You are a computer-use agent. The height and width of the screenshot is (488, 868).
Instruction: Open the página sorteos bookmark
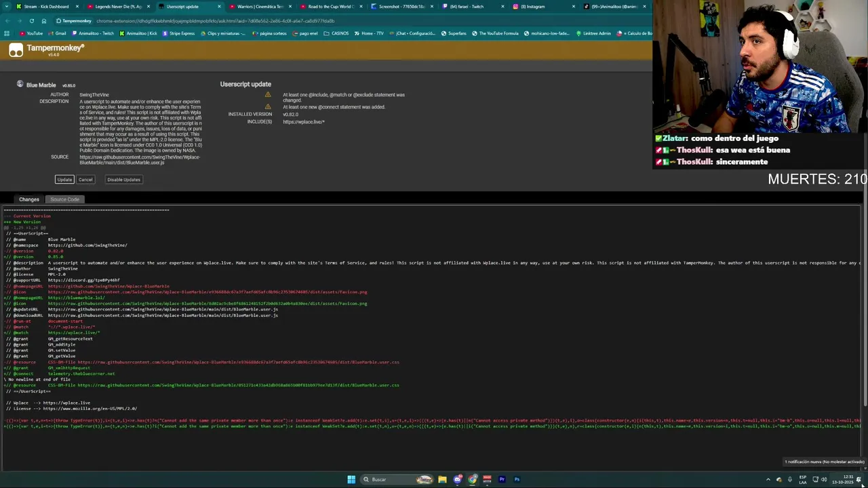[270, 33]
